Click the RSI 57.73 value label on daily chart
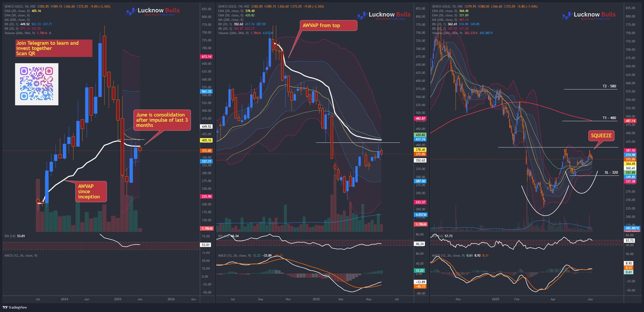644x312 pixels. [629, 241]
